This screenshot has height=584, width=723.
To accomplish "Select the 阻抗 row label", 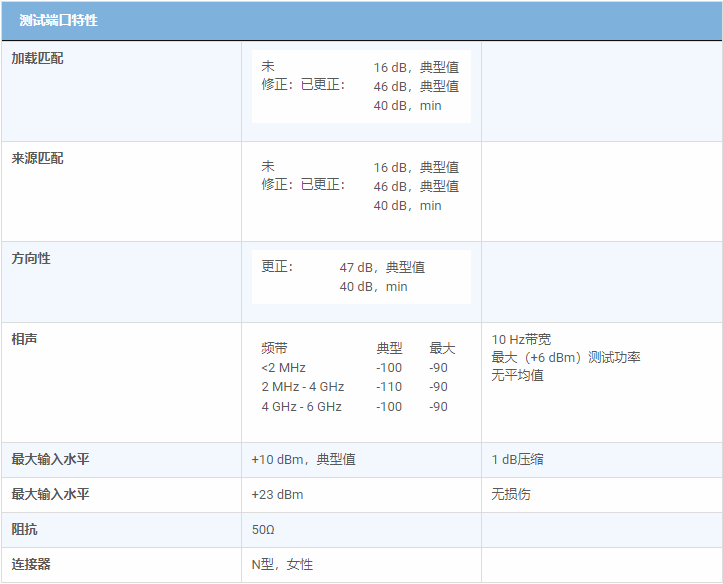I will (24, 529).
